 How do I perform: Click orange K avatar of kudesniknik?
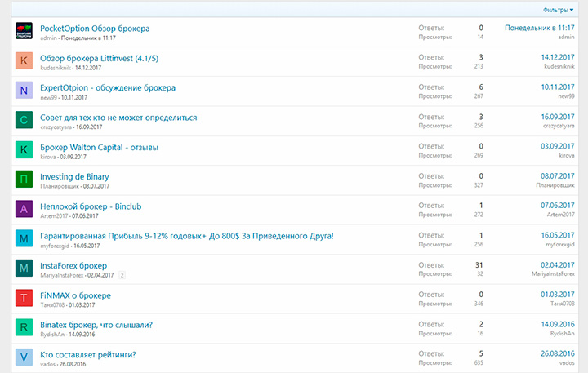pos(24,61)
